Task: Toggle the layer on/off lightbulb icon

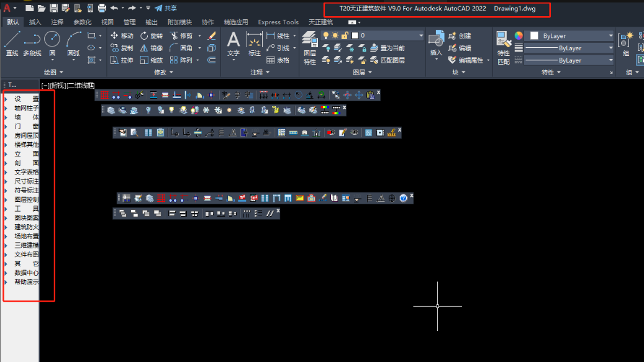Action: point(325,36)
